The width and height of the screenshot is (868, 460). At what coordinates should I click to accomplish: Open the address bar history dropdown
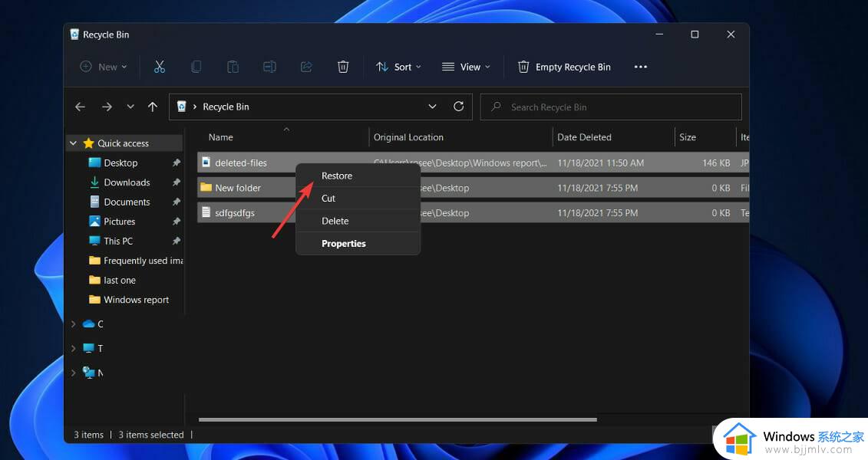pos(432,107)
